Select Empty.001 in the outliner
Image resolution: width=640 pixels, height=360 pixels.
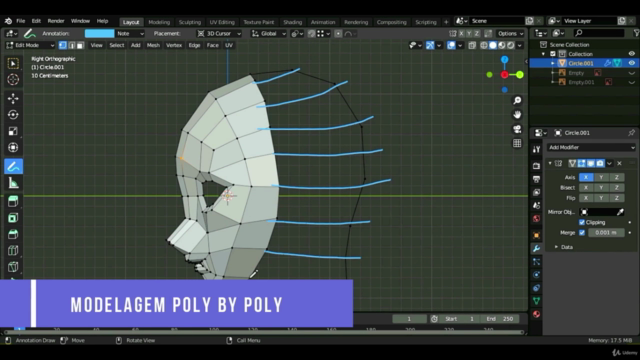coord(581,82)
